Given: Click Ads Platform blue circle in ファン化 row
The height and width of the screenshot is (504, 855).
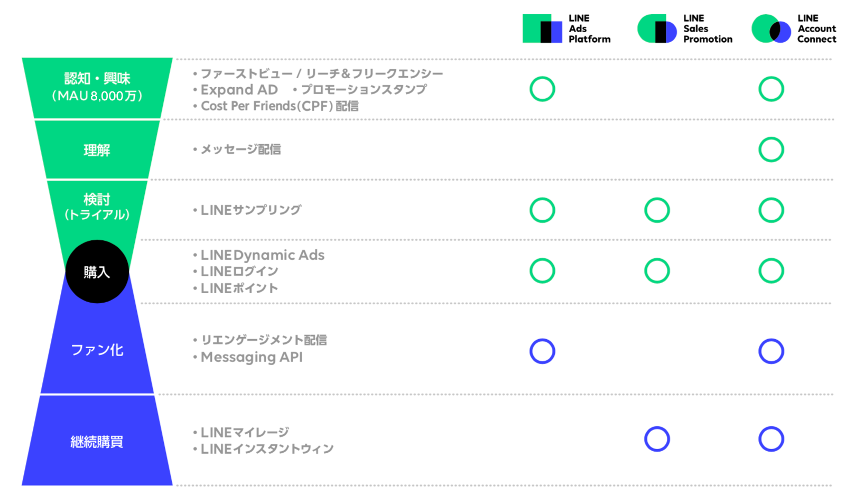Looking at the screenshot, I should pyautogui.click(x=542, y=351).
